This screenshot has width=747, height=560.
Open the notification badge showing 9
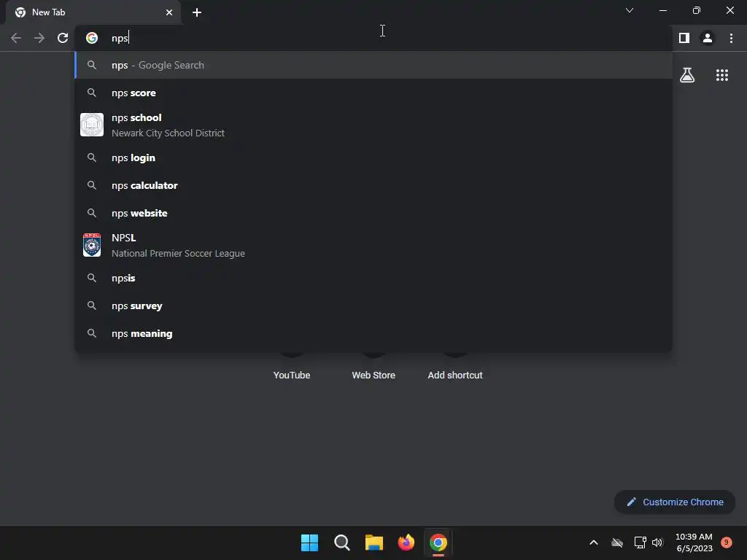tap(726, 542)
